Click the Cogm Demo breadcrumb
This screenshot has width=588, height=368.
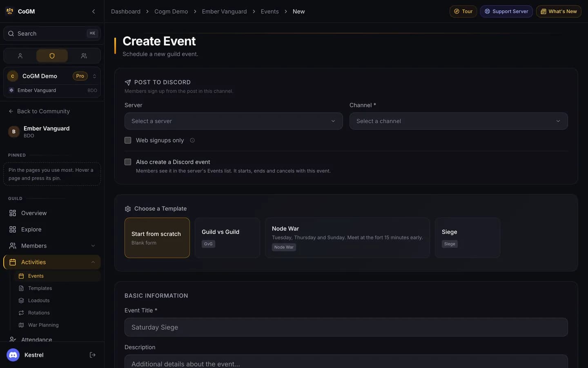point(171,11)
